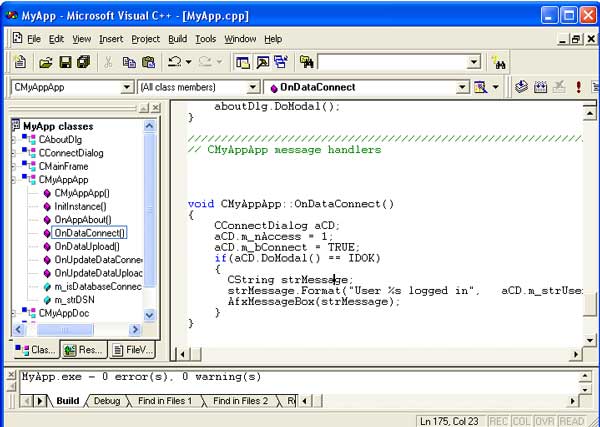
Task: Open the CMyAppApp class dropdown
Action: [127, 87]
